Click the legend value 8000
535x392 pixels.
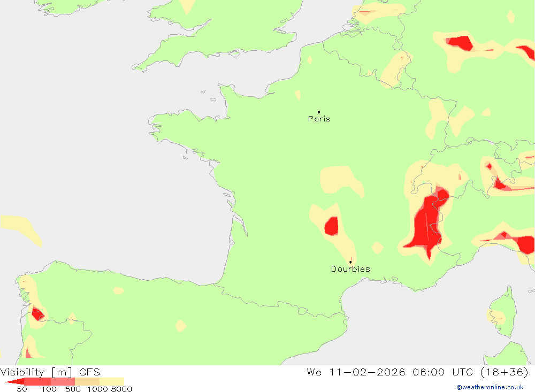pyautogui.click(x=121, y=389)
